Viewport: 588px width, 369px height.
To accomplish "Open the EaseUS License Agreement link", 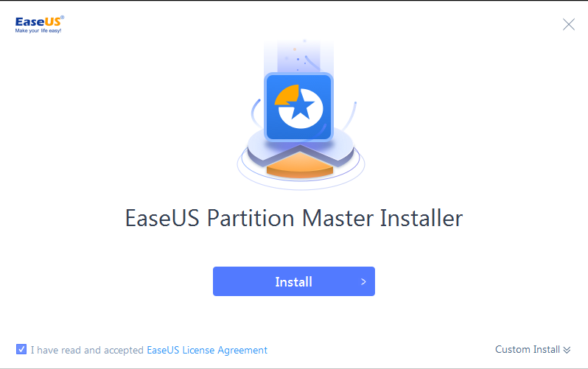I will [x=207, y=350].
